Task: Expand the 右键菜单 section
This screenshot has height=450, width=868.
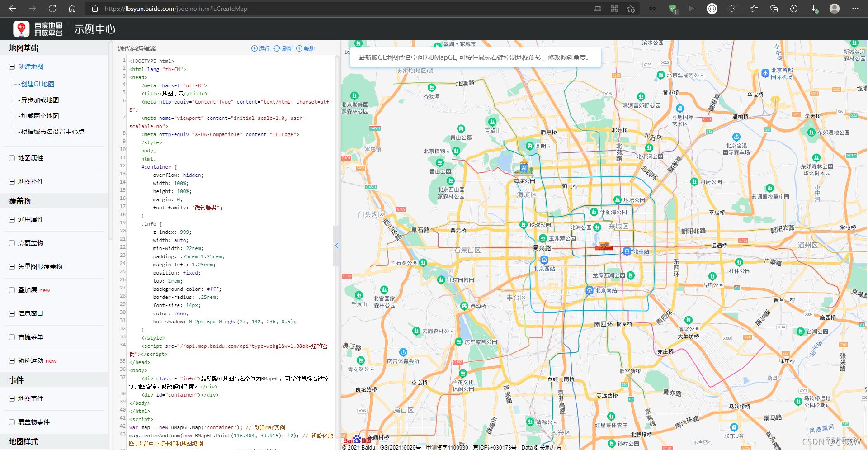Action: [12, 337]
